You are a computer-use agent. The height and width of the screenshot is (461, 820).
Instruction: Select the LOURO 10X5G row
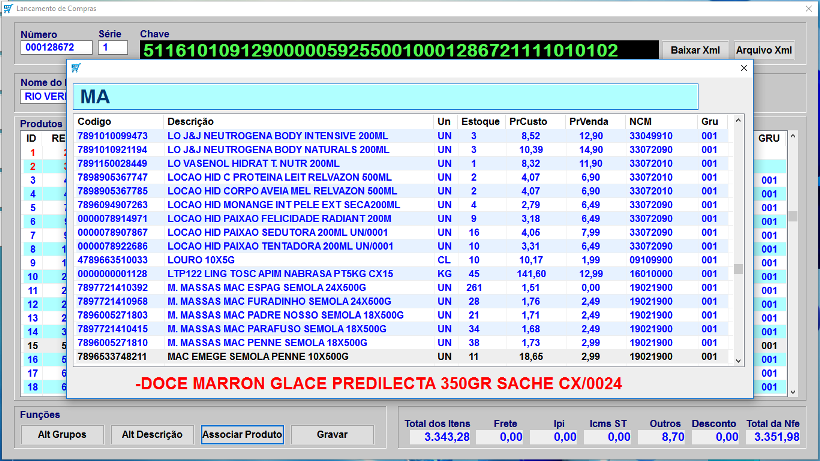[x=401, y=260]
